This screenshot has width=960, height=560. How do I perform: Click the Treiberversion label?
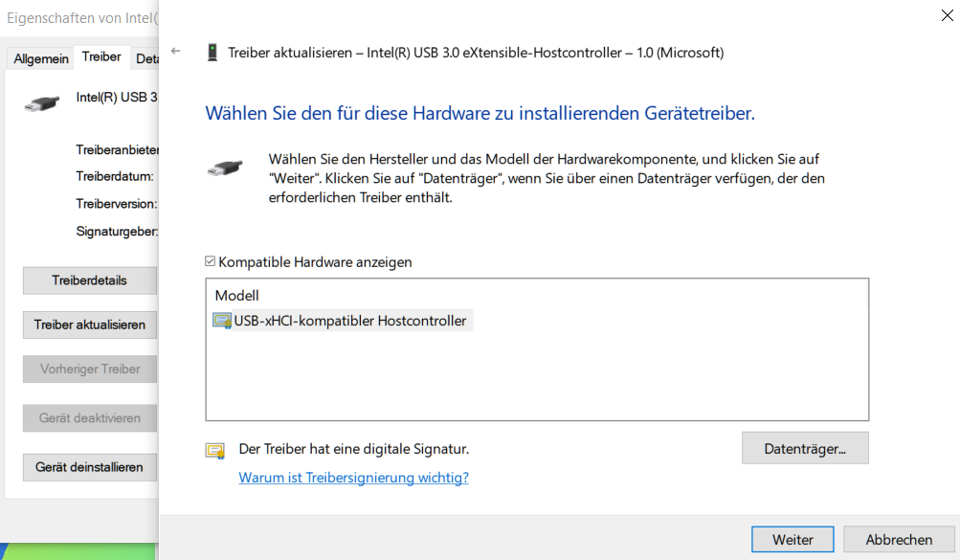[x=117, y=204]
